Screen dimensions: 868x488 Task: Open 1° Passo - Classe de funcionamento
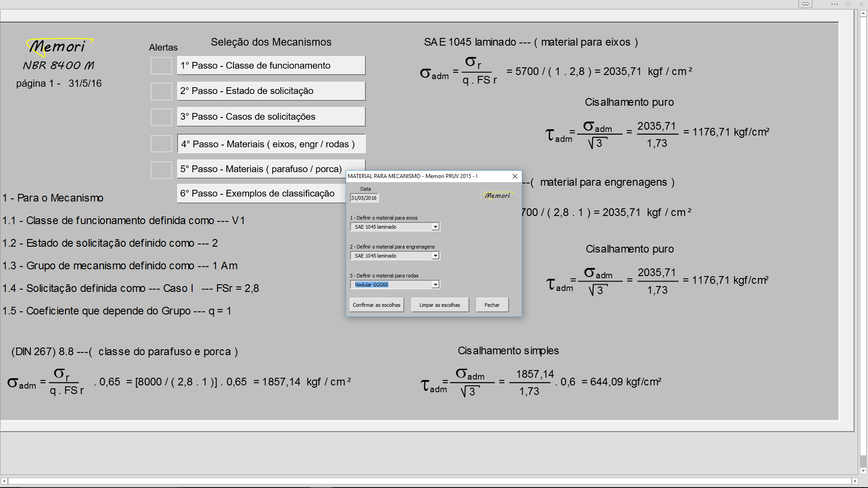click(271, 66)
